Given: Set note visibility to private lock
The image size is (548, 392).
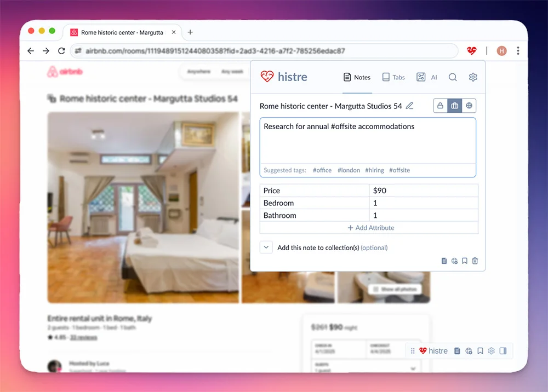Looking at the screenshot, I should click(441, 106).
